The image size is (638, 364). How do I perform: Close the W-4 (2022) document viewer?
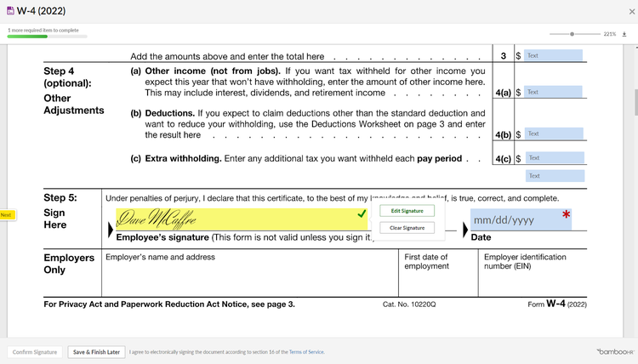[631, 12]
